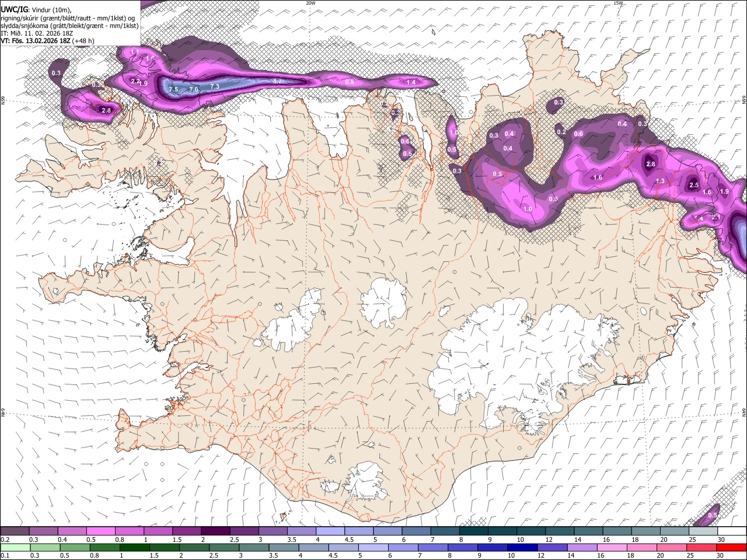Select lower legend pink swatch 16 to 18
Image resolution: width=747 pixels, height=560 pixels.
613,547
